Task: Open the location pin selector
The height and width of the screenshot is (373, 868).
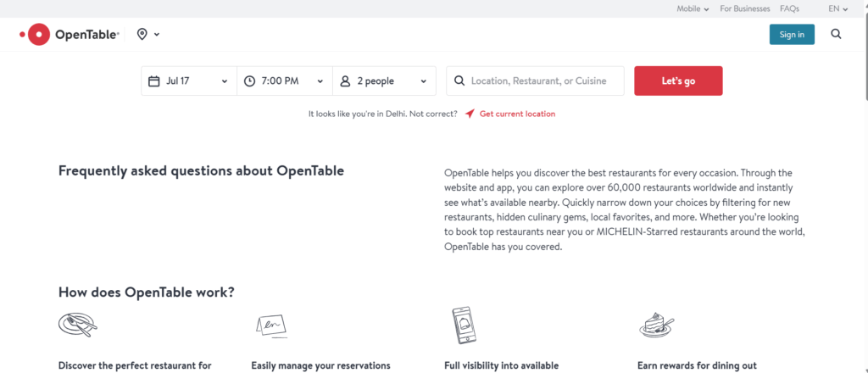Action: pos(142,34)
